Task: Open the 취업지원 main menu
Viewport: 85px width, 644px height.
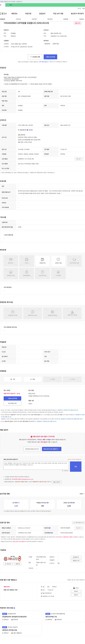Action: pos(28,13)
